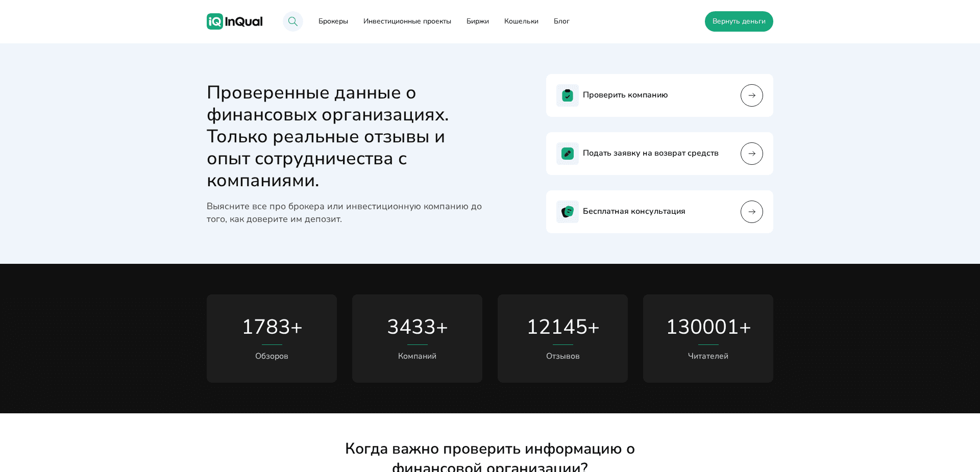Image resolution: width=980 pixels, height=472 pixels.
Task: Click the chat icon beside Бесплатная консультация
Action: [x=568, y=212]
